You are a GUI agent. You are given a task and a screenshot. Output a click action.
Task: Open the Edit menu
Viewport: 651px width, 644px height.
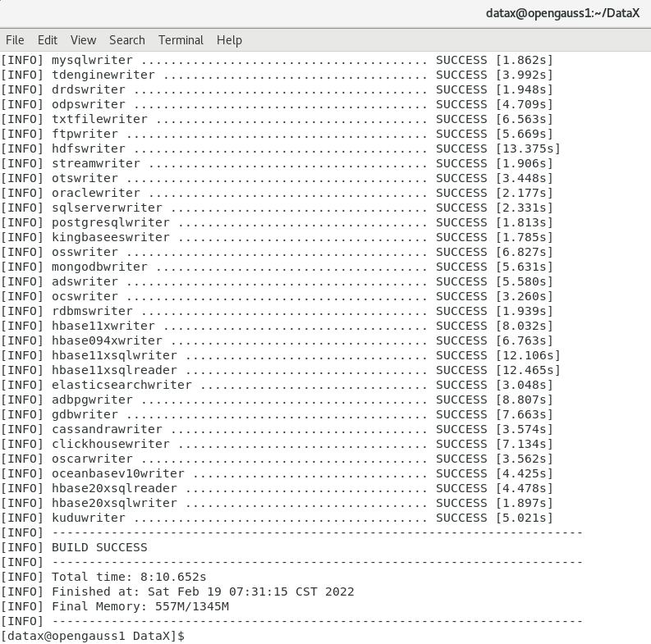(x=48, y=40)
